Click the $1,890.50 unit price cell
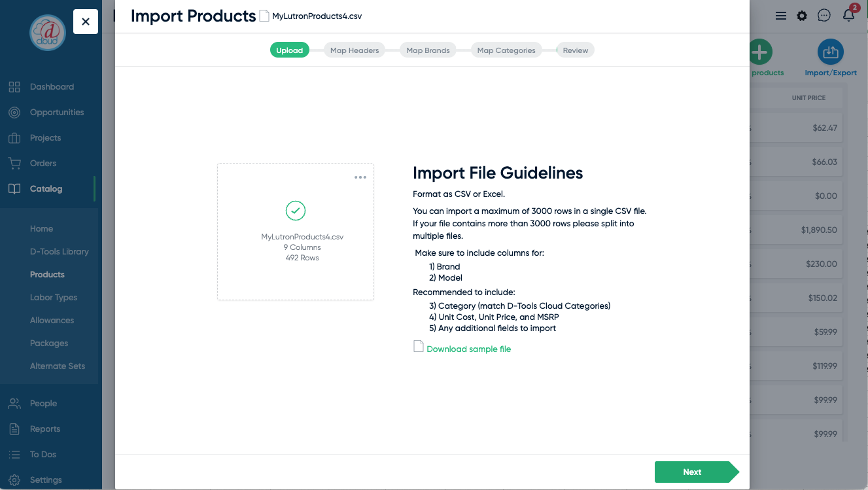868x490 pixels. (819, 230)
